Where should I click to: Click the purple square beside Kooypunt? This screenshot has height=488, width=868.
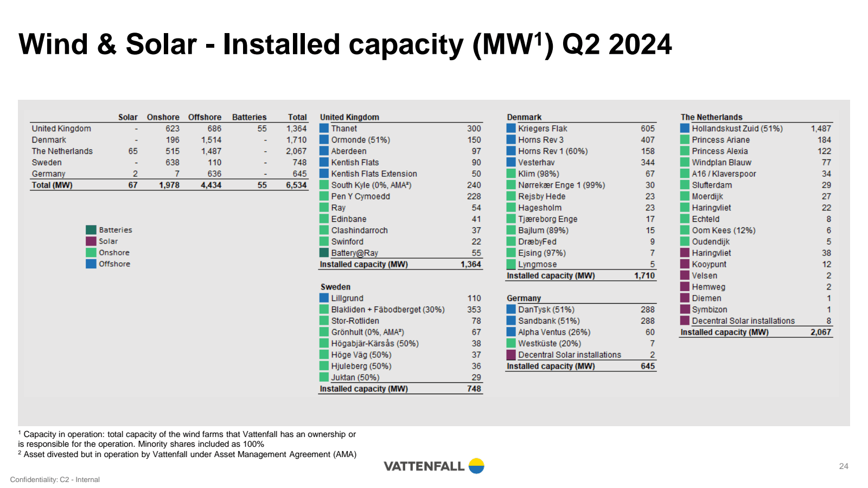pos(685,264)
